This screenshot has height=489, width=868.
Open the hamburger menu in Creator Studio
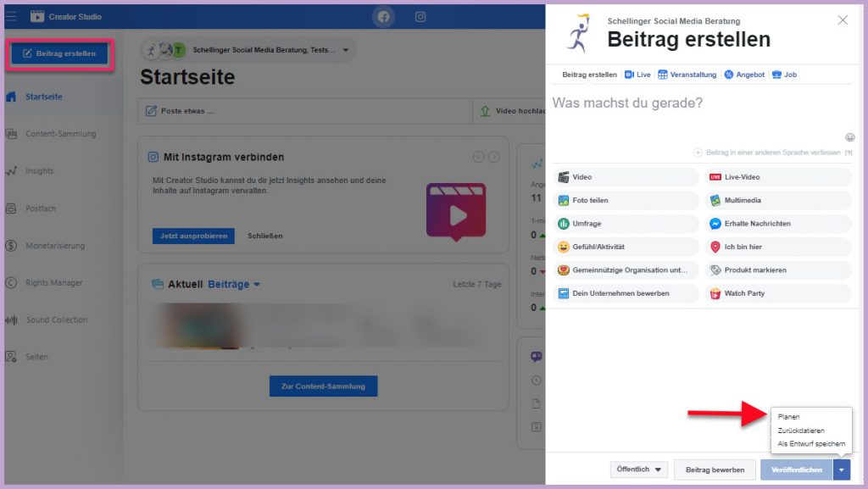10,17
